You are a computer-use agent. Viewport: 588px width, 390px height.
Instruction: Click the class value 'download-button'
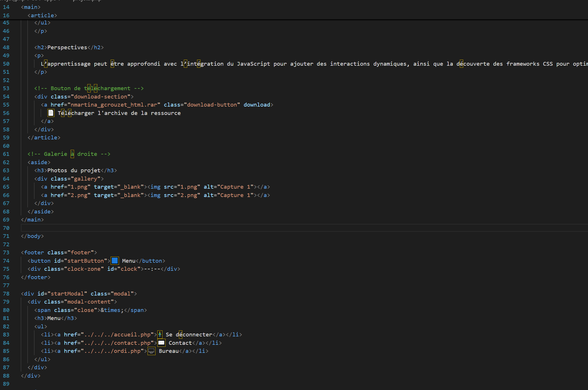click(x=212, y=105)
